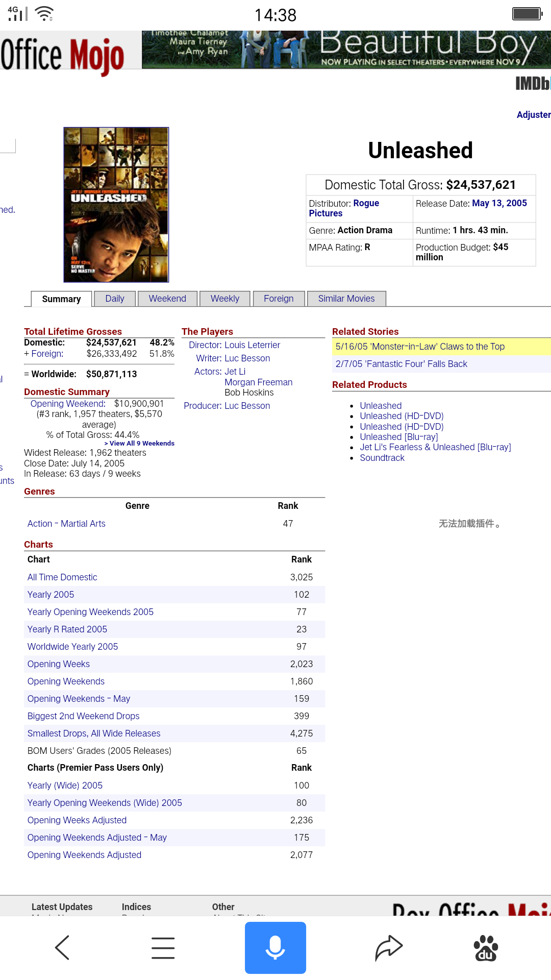Open Opening Weekends Adjusted - May chart
The image size is (551, 980).
point(97,838)
